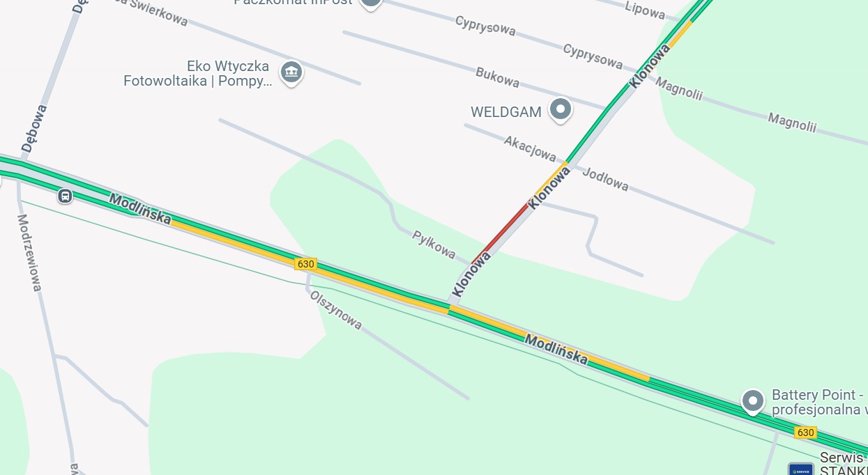Click the Lipowa street label
This screenshot has height=475, width=868.
(x=645, y=9)
